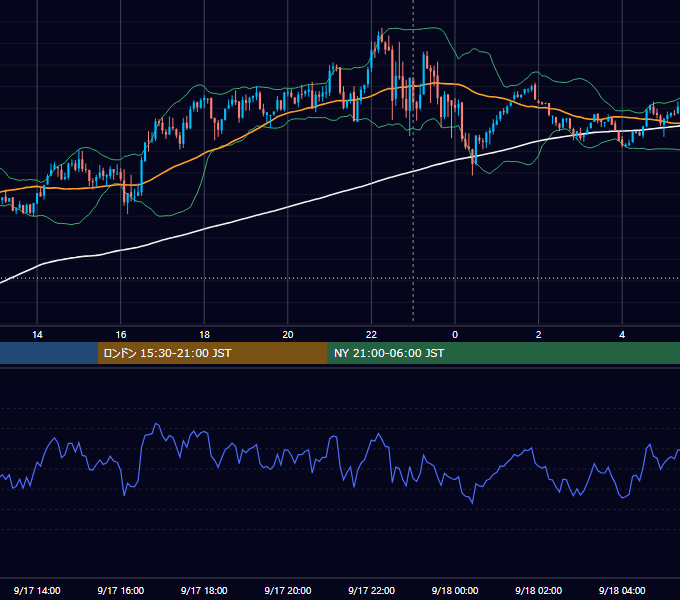Screen dimensions: 680x600
Task: Click the '2' hour label on chart axis
Action: 539,335
